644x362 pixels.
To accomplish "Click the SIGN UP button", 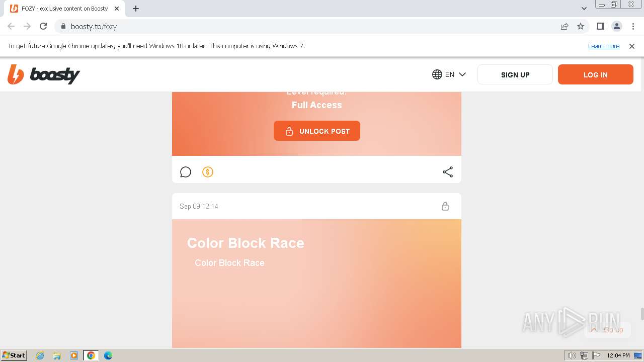I will (x=515, y=74).
